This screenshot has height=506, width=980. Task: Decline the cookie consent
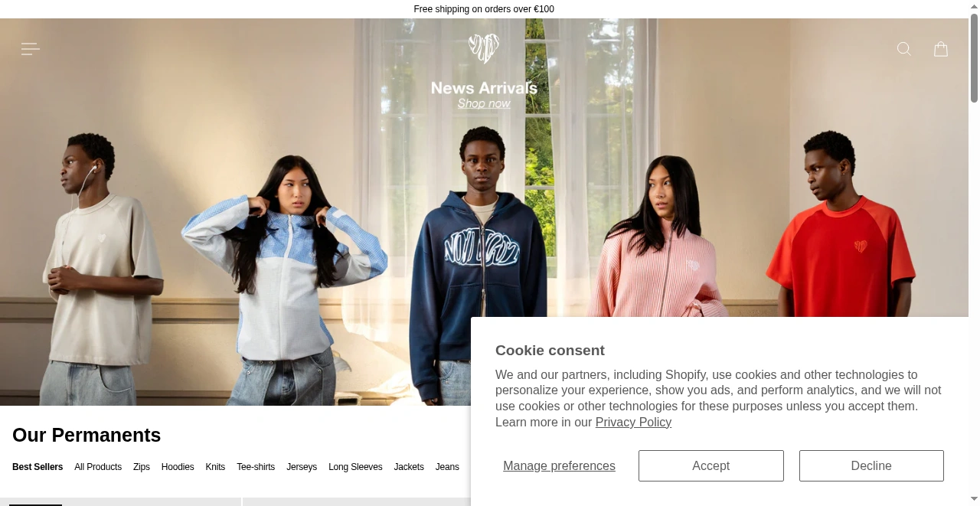coord(871,466)
